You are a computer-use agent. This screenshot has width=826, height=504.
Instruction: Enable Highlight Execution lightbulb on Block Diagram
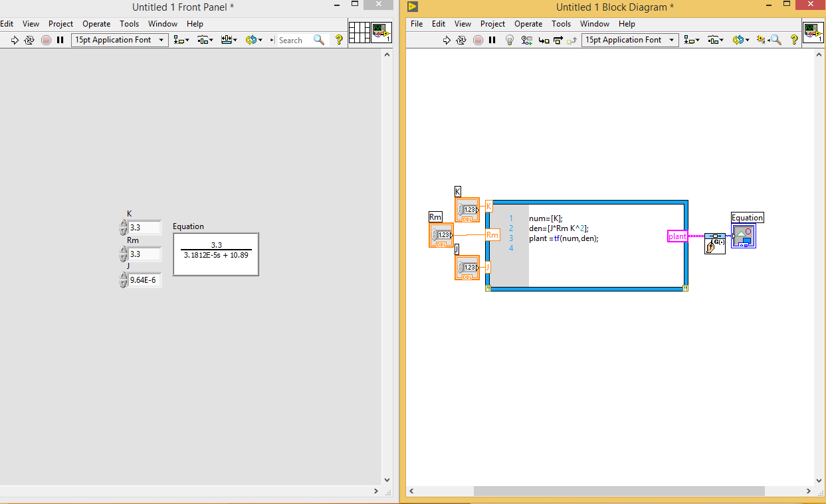point(509,40)
